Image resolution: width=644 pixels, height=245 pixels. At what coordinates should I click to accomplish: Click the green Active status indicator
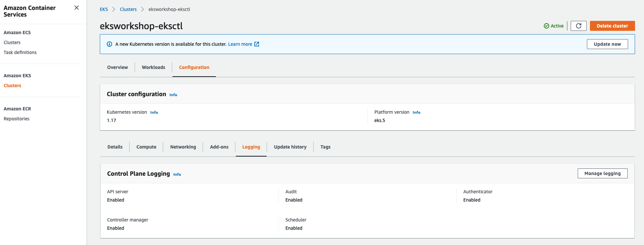553,26
